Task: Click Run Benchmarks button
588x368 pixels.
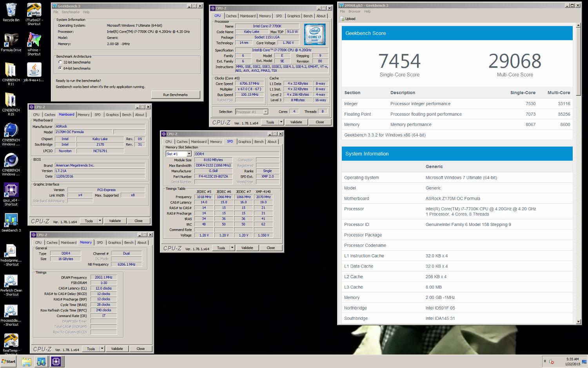Action: 176,95
